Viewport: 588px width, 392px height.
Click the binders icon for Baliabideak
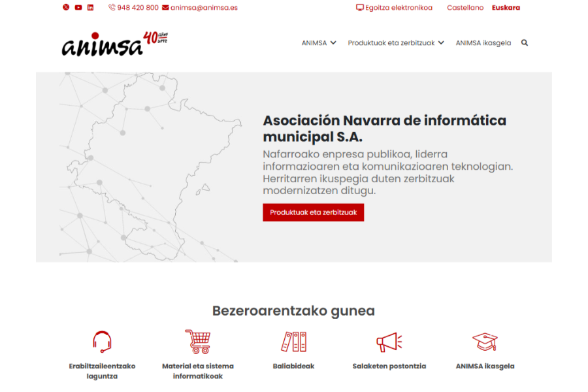coord(293,342)
